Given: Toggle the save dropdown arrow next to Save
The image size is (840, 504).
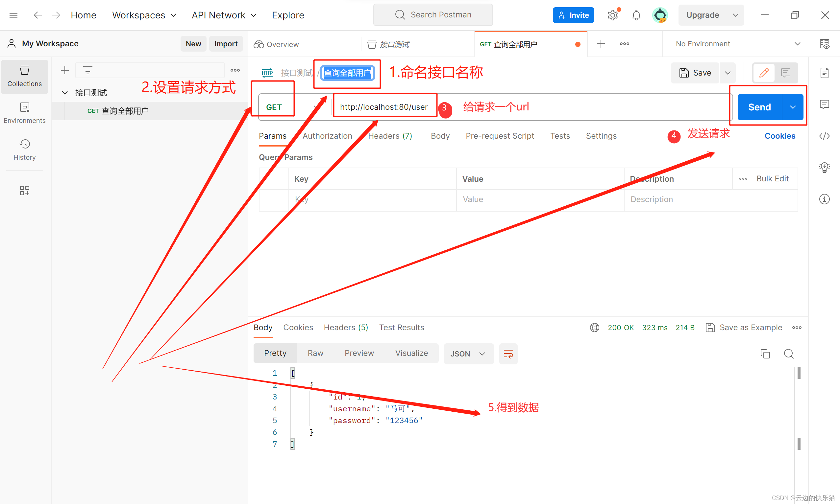Looking at the screenshot, I should click(x=728, y=73).
